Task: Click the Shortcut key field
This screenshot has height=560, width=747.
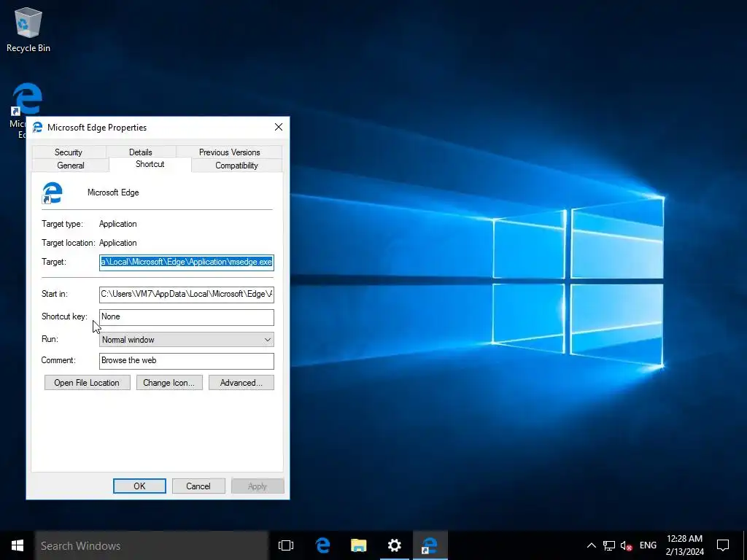Action: pos(186,317)
